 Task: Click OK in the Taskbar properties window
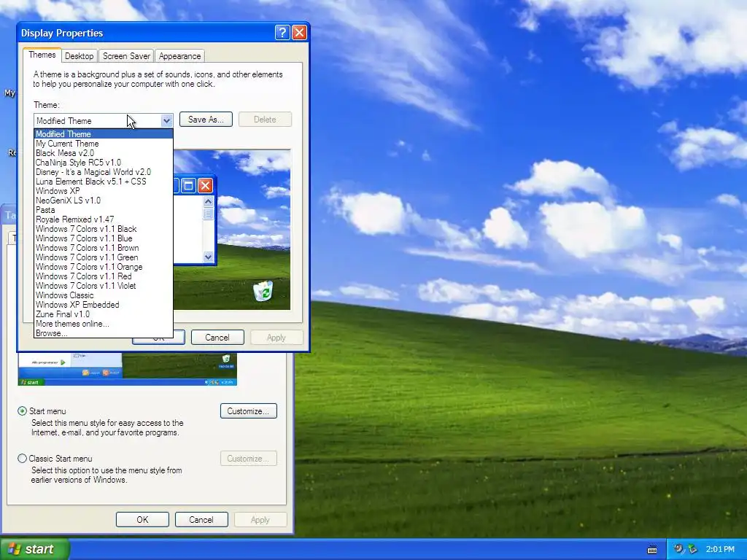[142, 519]
